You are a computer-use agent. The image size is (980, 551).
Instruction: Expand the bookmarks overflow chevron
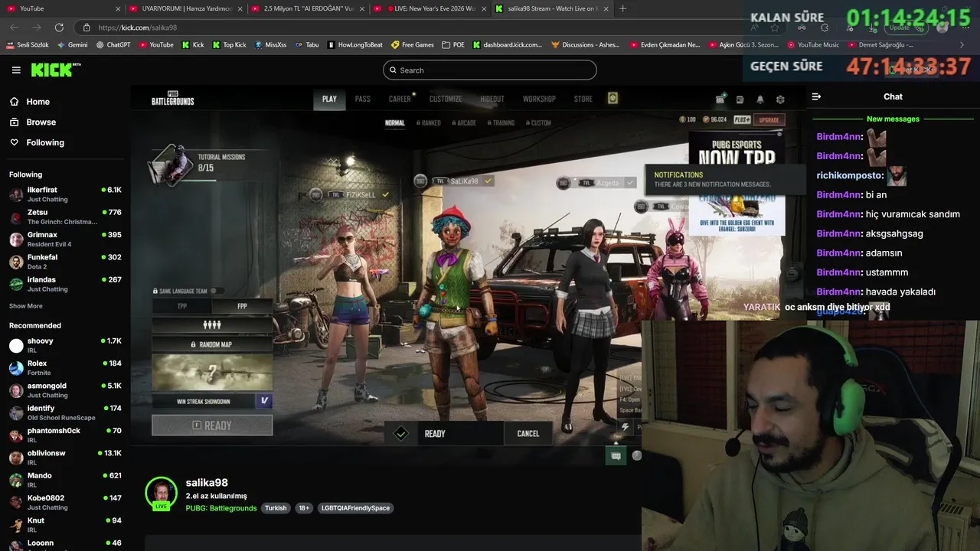[x=962, y=45]
